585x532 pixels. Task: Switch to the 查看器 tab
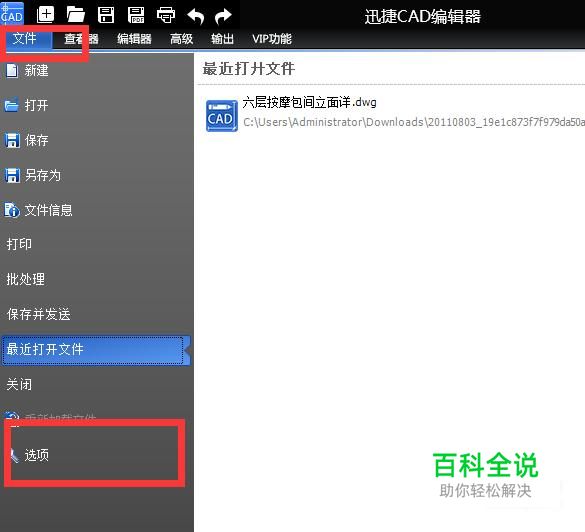pos(81,39)
